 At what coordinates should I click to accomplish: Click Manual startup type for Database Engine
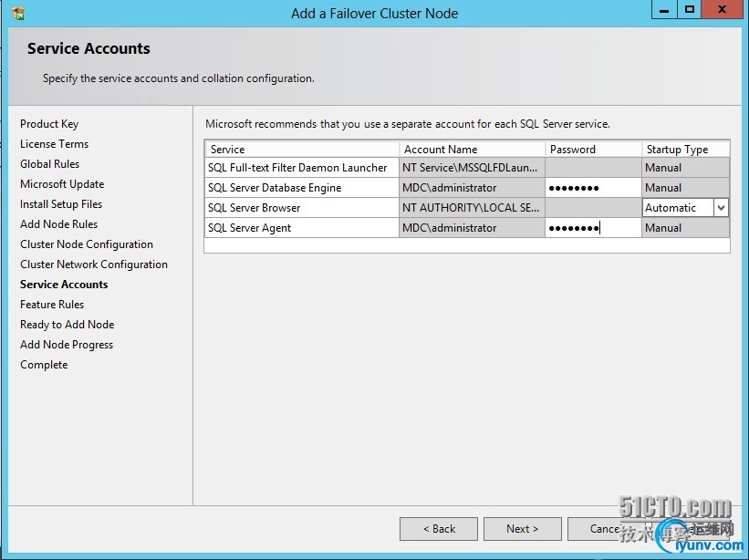685,188
